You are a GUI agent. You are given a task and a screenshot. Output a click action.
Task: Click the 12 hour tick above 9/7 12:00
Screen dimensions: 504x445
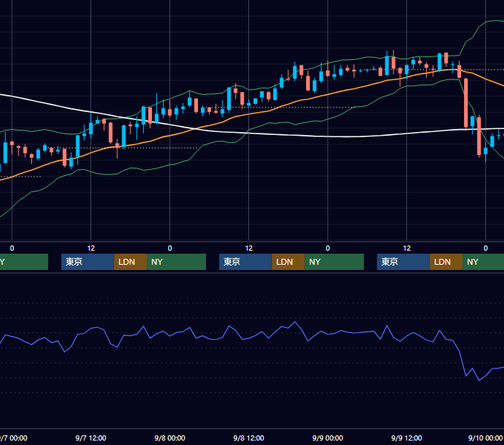point(91,248)
